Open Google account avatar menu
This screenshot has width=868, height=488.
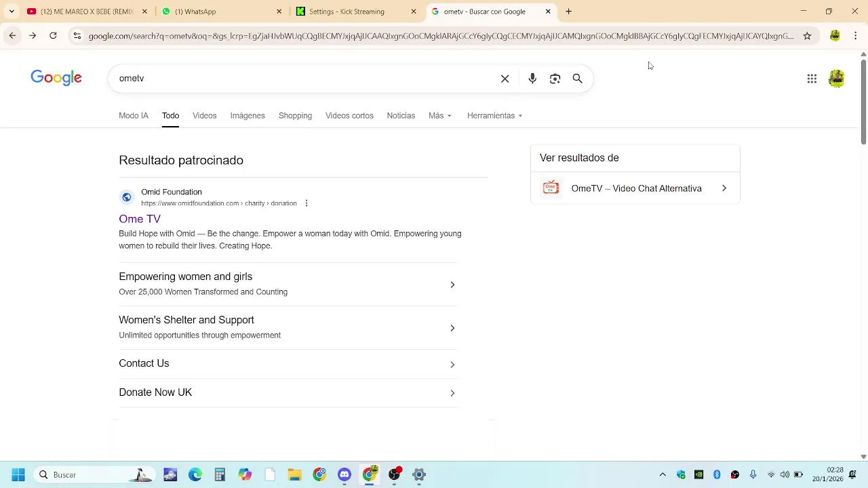pyautogui.click(x=836, y=79)
